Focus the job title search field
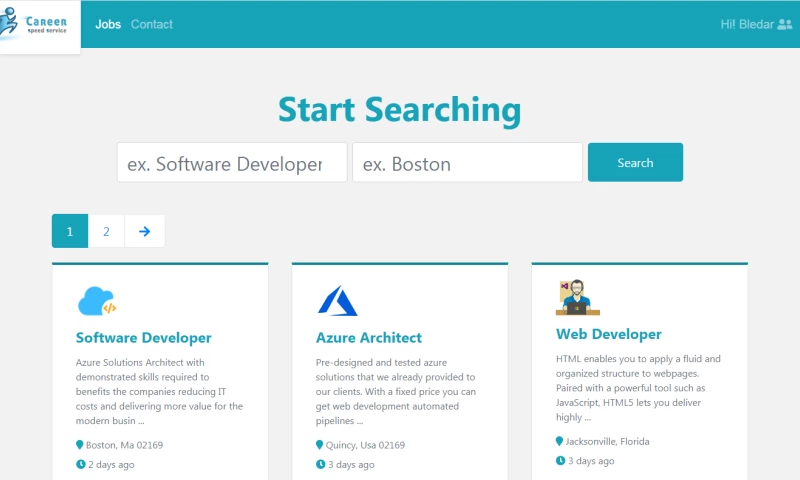This screenshot has height=480, width=800. coord(232,162)
